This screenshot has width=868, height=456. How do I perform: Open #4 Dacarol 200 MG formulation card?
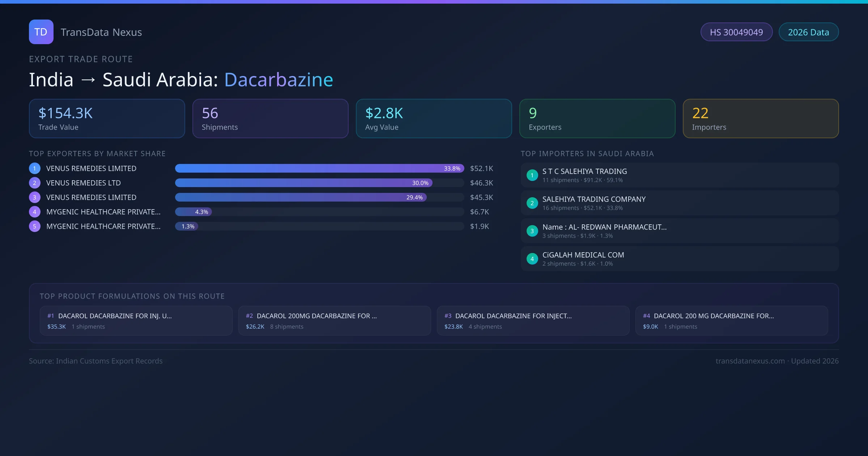click(x=731, y=321)
